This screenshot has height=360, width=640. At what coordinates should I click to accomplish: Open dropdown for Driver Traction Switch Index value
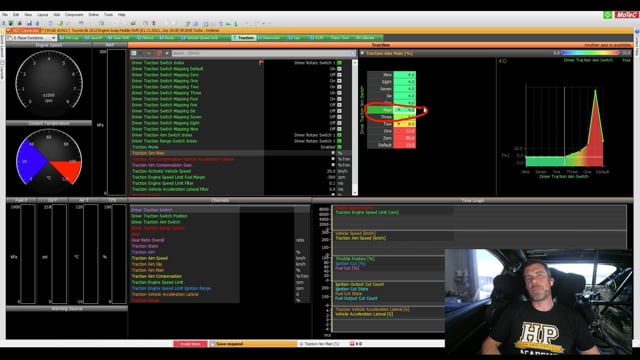[339, 63]
